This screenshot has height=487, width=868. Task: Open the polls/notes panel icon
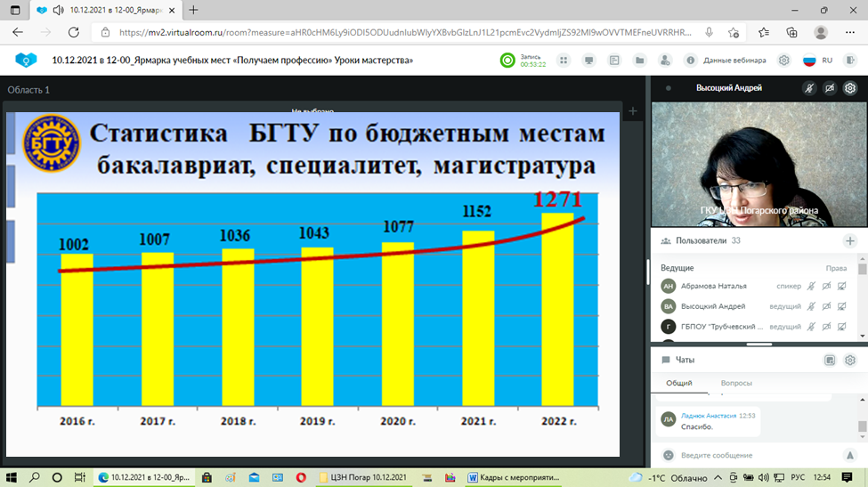click(614, 61)
